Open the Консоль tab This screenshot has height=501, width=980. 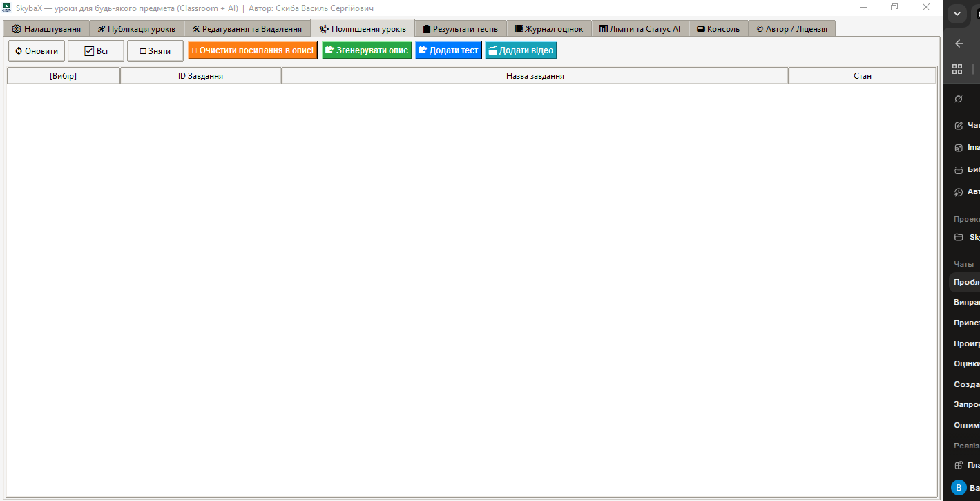(x=718, y=29)
